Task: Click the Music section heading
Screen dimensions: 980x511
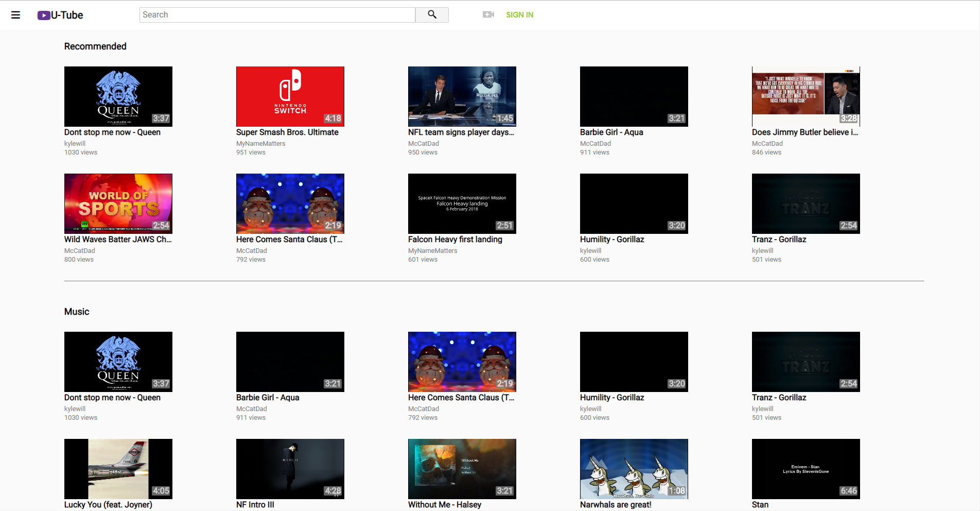Action: [77, 312]
